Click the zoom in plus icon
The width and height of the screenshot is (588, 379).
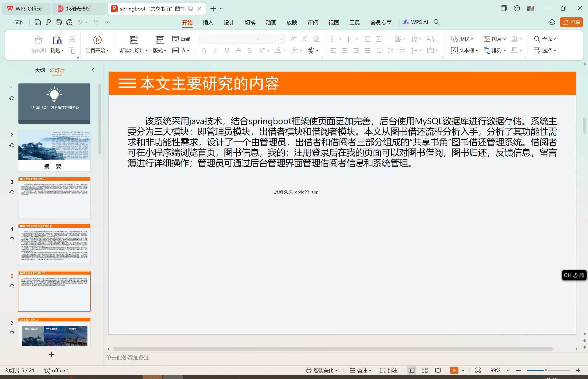point(578,370)
